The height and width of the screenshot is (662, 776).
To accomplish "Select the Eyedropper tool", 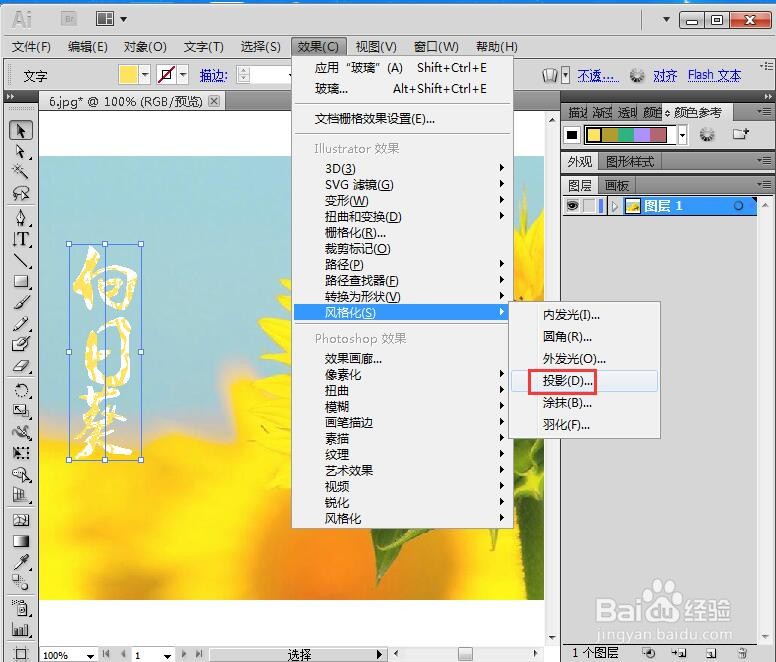I will click(x=21, y=562).
